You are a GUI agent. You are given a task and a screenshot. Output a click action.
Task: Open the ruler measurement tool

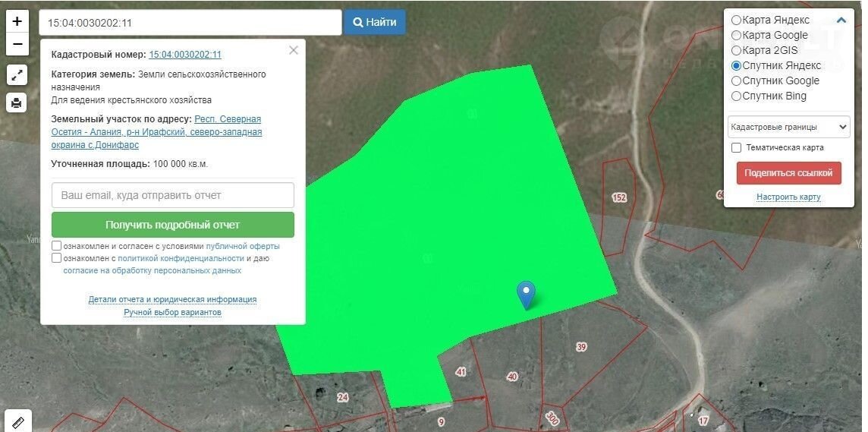17,421
